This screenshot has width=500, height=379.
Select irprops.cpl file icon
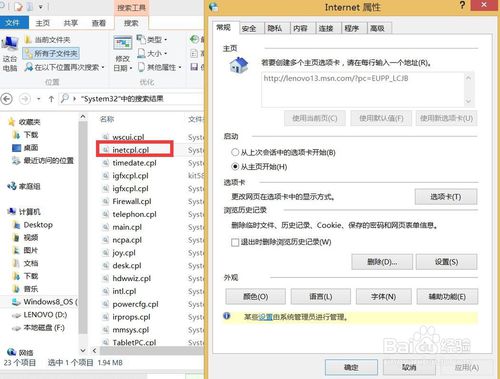point(106,317)
